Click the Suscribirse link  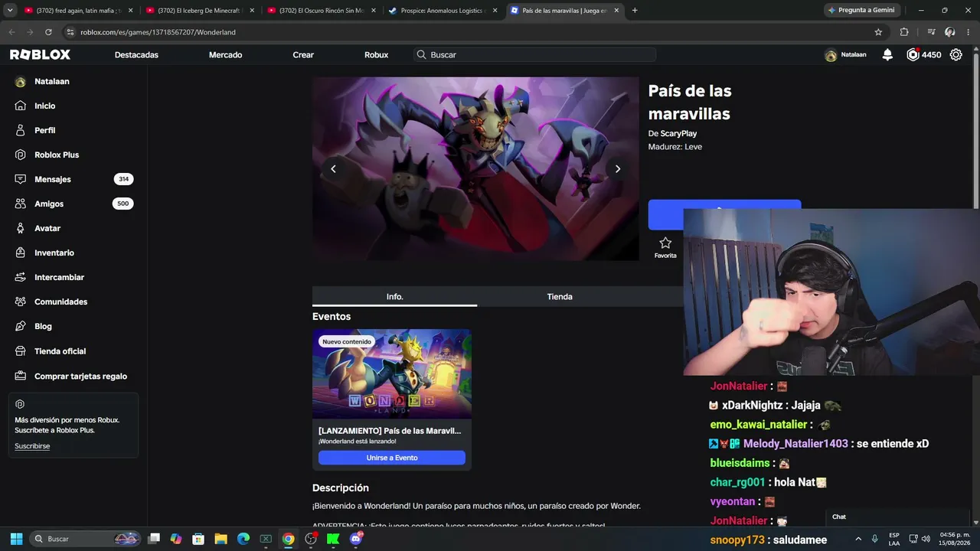(32, 446)
